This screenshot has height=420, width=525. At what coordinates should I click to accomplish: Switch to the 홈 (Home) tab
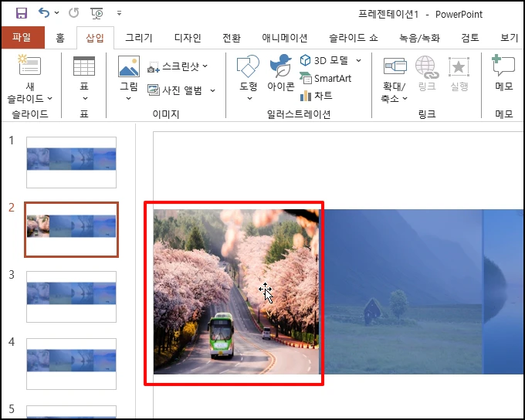pos(60,38)
